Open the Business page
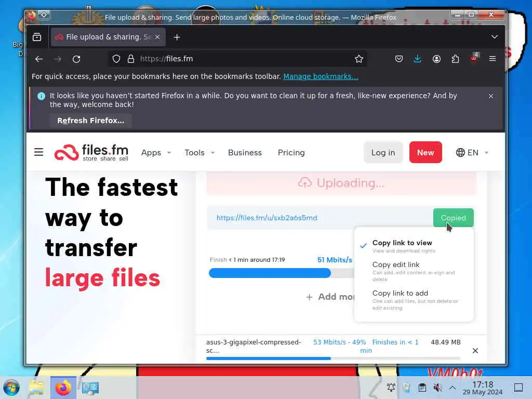Screen dimensions: 532x399 coord(245,153)
